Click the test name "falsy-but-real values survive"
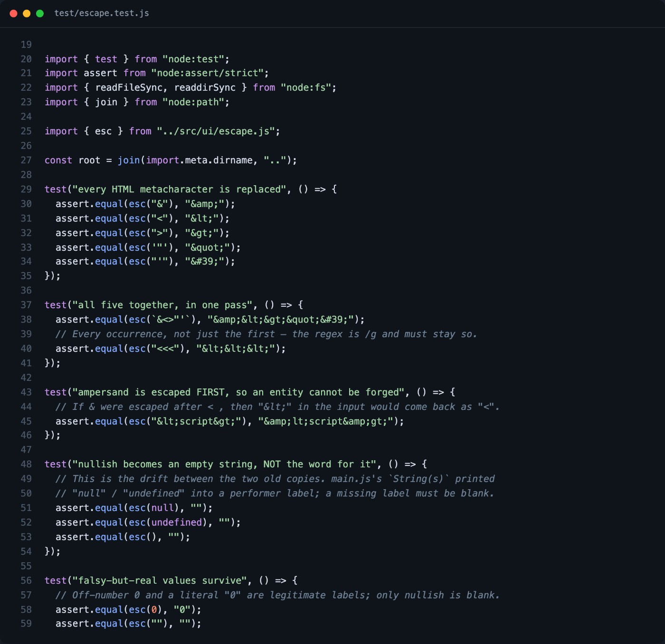 (160, 580)
